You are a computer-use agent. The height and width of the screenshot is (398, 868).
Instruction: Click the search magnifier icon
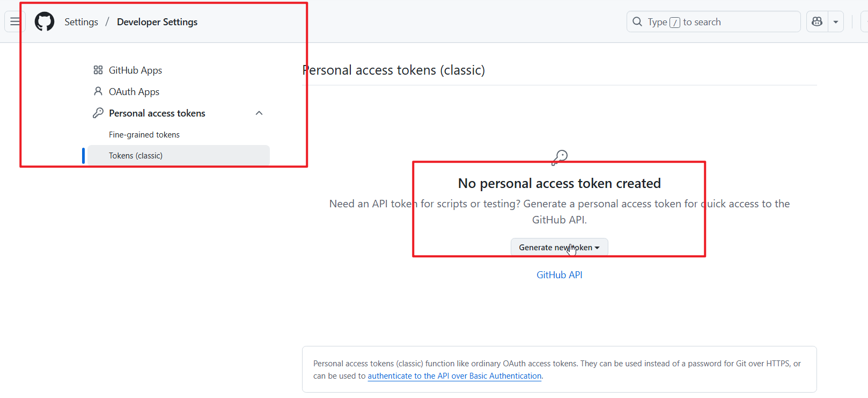point(637,22)
